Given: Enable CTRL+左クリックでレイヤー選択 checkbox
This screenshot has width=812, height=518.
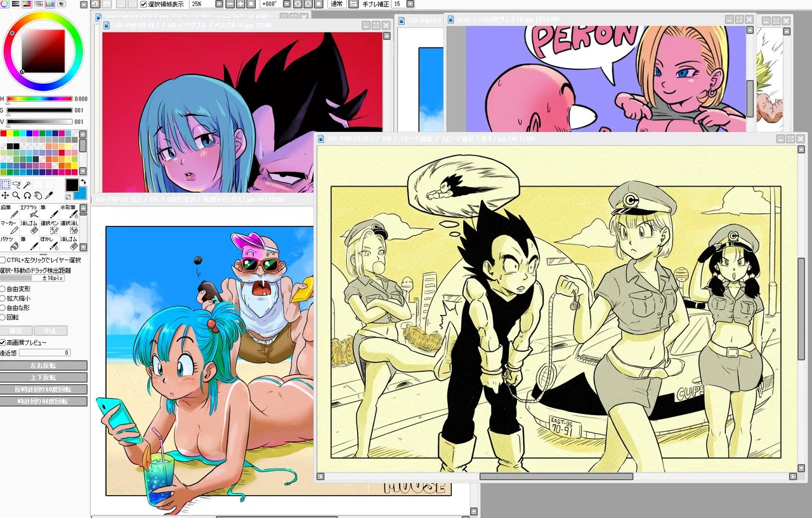Looking at the screenshot, I should point(3,260).
